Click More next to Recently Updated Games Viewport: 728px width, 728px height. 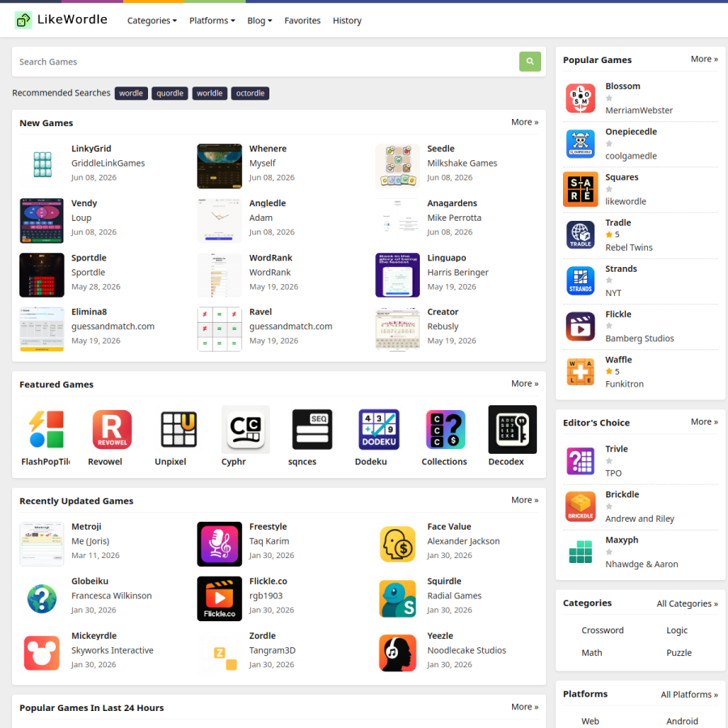(525, 500)
